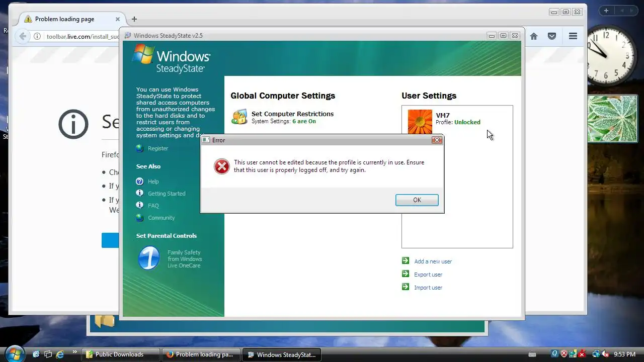Click OK in the Error dialog
Viewport: 644px width, 362px height.
point(417,200)
